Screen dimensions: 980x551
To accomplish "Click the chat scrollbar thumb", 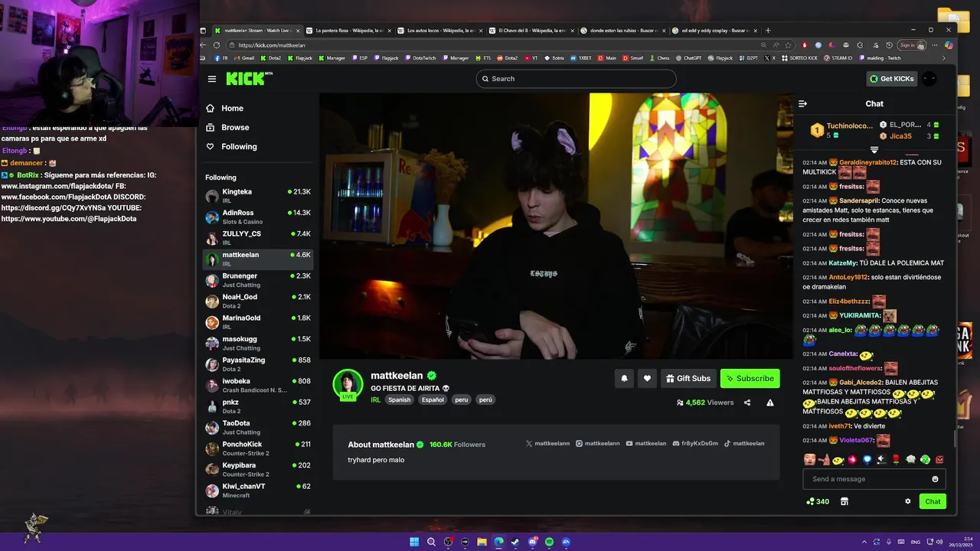I will pyautogui.click(x=954, y=439).
